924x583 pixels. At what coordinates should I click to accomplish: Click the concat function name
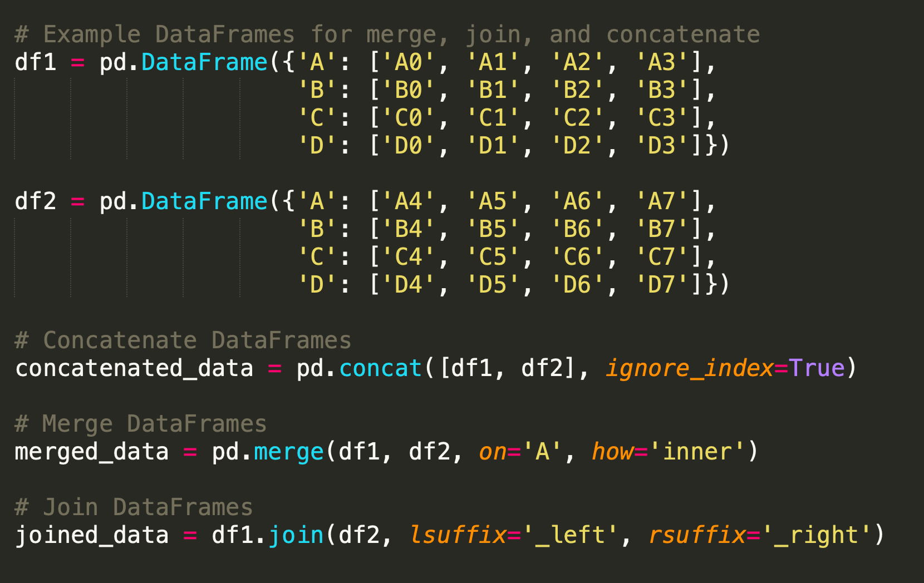380,368
